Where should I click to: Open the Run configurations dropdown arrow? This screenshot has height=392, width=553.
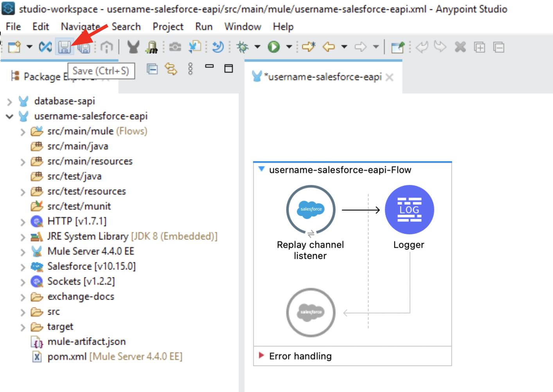289,47
